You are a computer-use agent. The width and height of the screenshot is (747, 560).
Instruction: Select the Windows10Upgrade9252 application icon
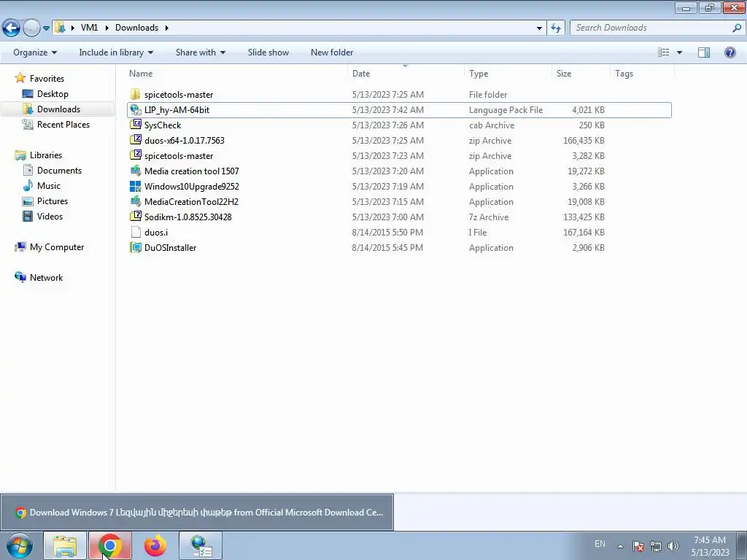pyautogui.click(x=136, y=186)
